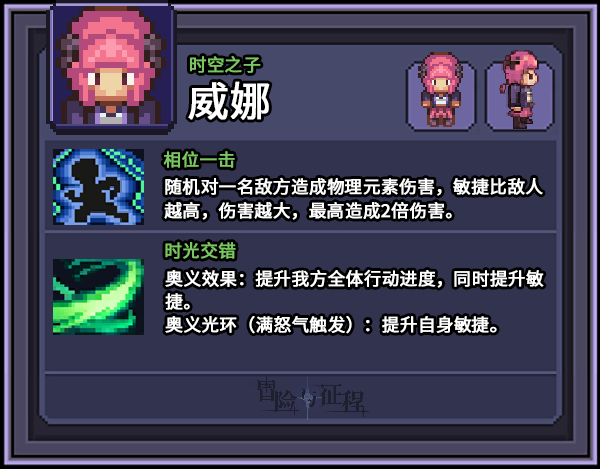Click the text 敏捷比敌人 in first skill

click(498, 187)
